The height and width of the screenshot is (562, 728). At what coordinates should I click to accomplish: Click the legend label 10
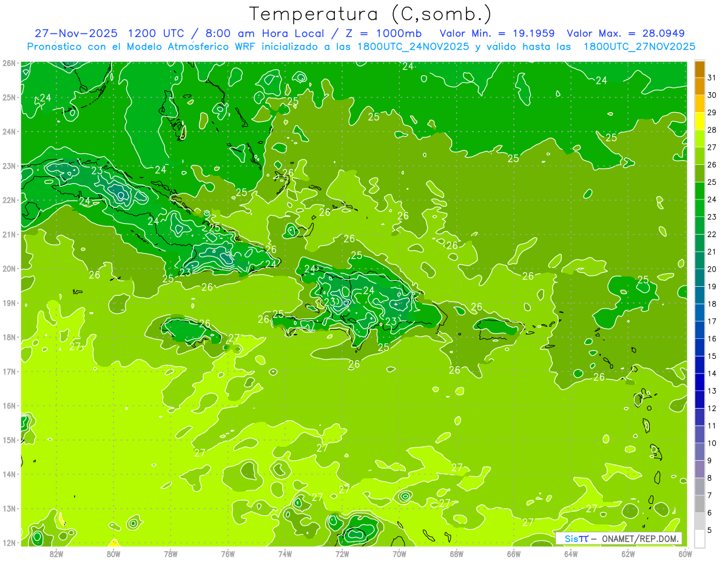(712, 443)
